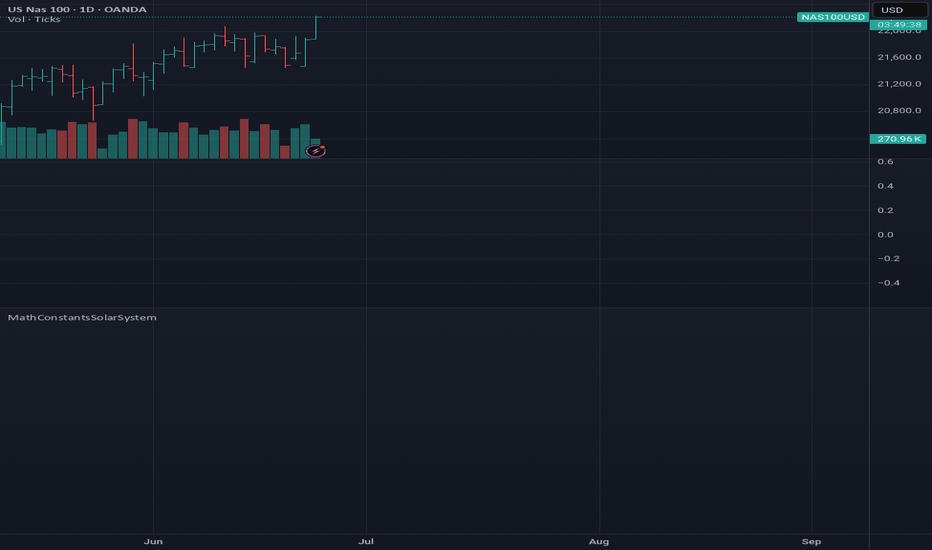Click the −0.4 value on indicator scale
This screenshot has width=932, height=550.
click(888, 283)
